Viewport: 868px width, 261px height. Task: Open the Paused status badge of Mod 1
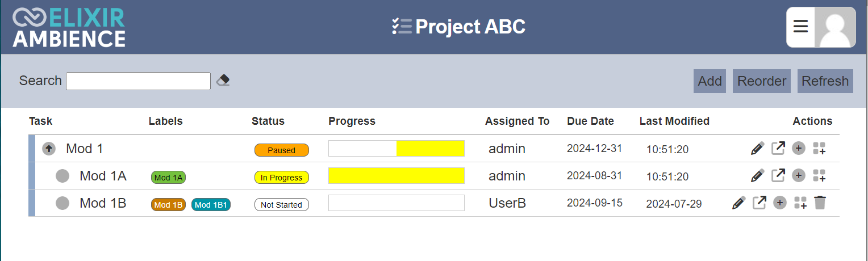[x=282, y=150]
